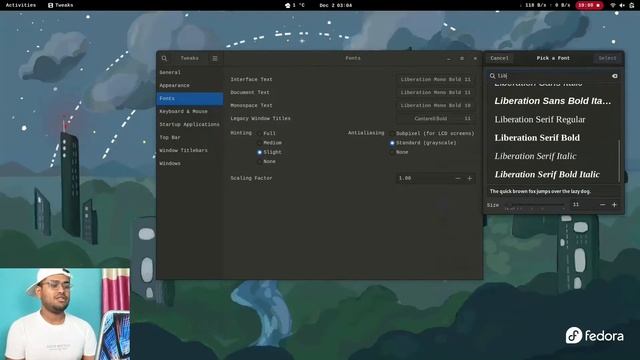Clear the font search field
640x360 pixels.
[614, 76]
